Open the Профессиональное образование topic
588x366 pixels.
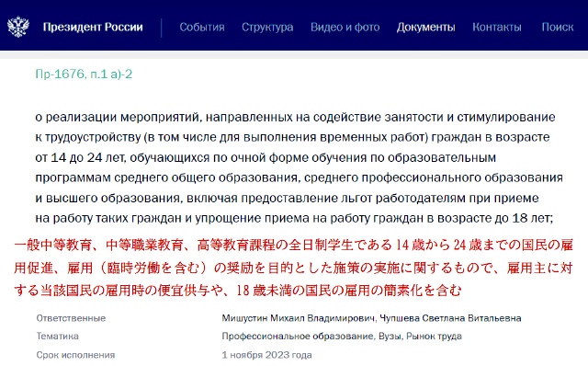click(x=298, y=336)
